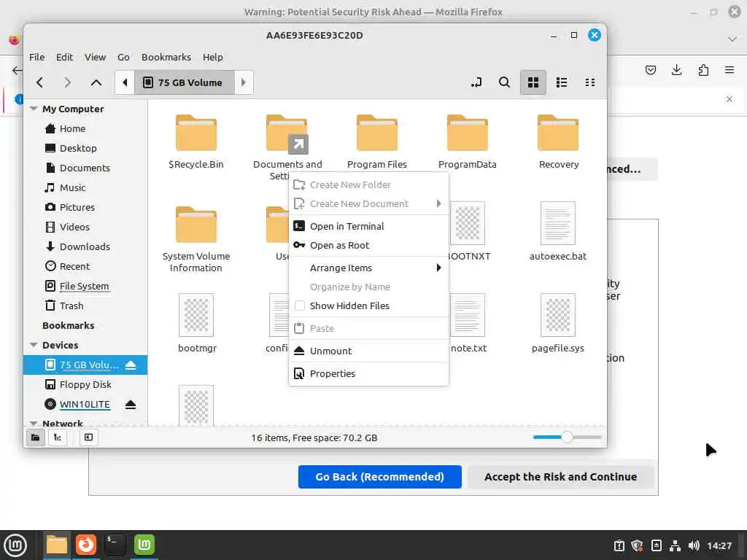Open Downloads in the sidebar
Screen dimensions: 747x560
point(85,246)
